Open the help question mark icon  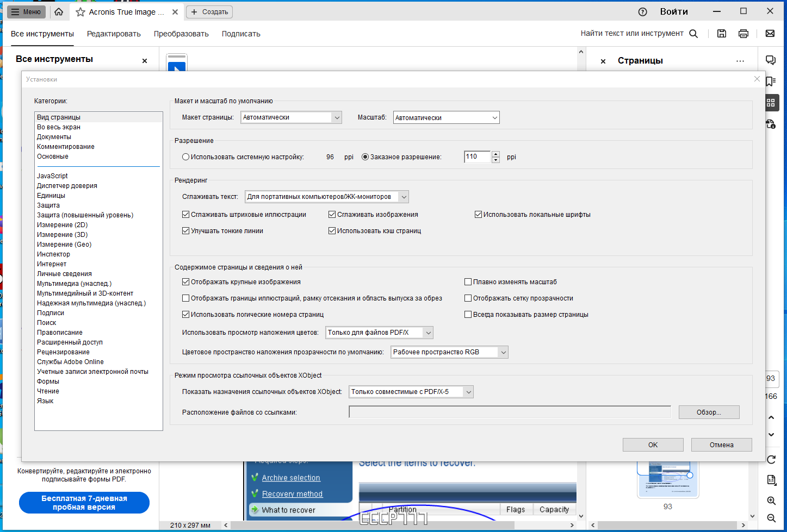tap(642, 11)
